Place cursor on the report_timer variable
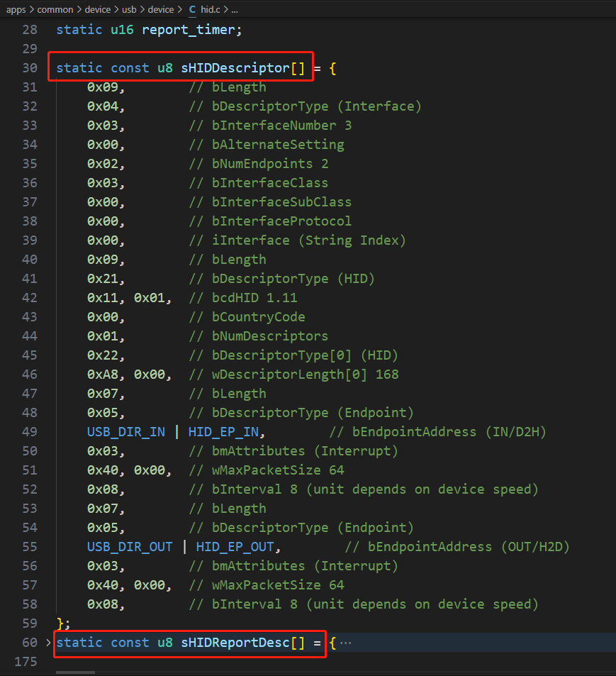The width and height of the screenshot is (616, 676). click(189, 30)
